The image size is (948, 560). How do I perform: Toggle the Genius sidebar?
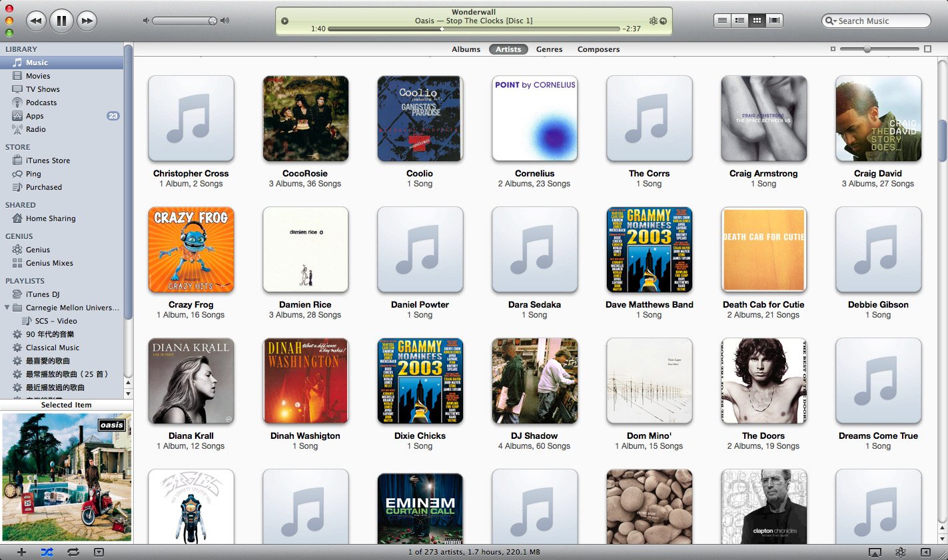[x=926, y=553]
